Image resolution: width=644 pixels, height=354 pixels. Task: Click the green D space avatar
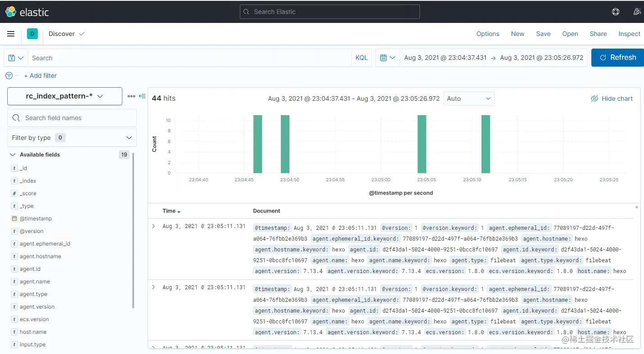click(x=32, y=34)
